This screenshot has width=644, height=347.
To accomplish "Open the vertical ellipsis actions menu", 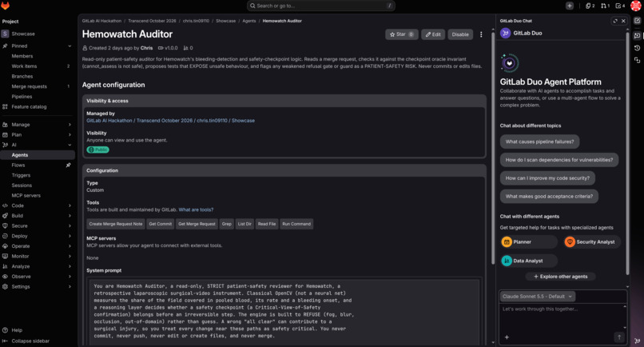I will [x=481, y=34].
